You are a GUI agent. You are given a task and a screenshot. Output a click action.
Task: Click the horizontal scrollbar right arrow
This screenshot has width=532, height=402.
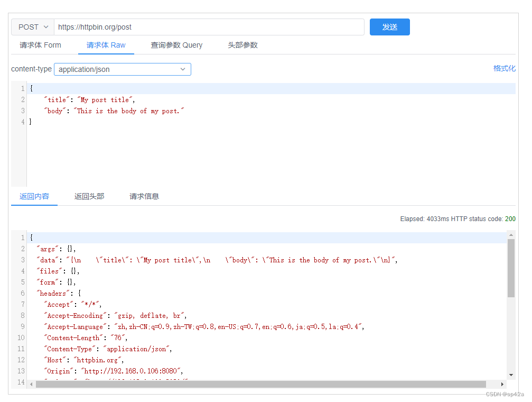[x=502, y=385]
